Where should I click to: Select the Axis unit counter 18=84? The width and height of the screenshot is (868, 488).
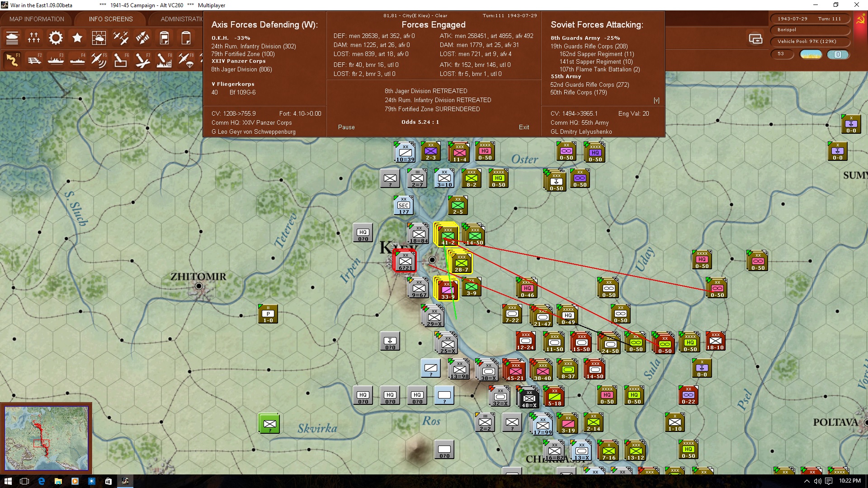tap(419, 234)
